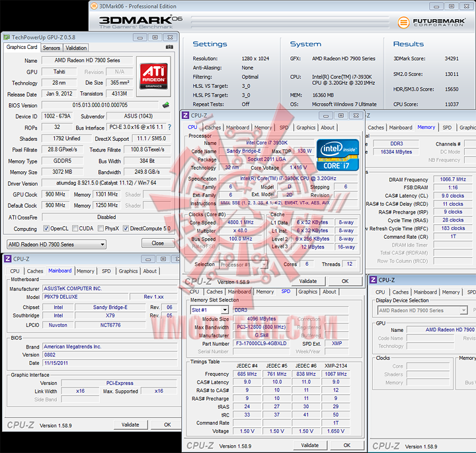The height and width of the screenshot is (453, 476).
Task: Click the CPU-Z Z icon in front window title bar
Action: coord(185,115)
